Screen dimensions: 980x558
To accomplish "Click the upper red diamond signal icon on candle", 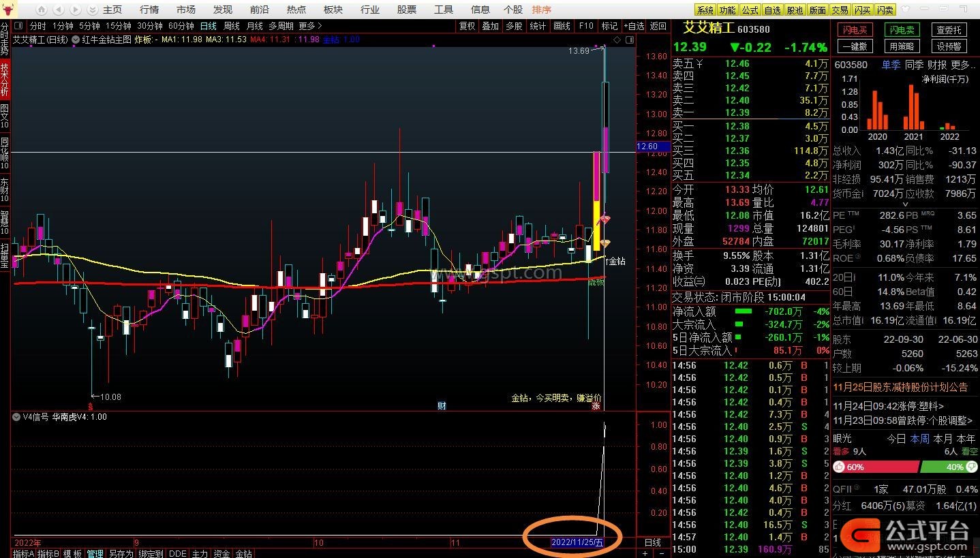I will coord(604,219).
